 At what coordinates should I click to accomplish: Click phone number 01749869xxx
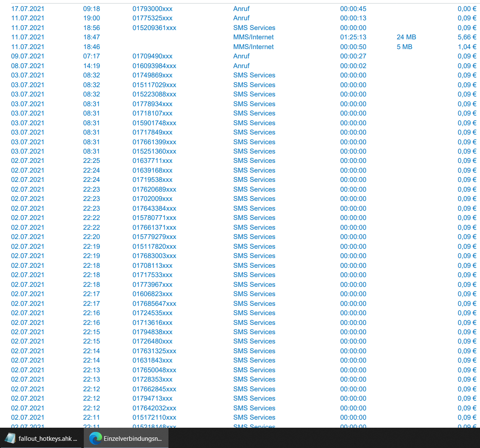pyautogui.click(x=152, y=75)
